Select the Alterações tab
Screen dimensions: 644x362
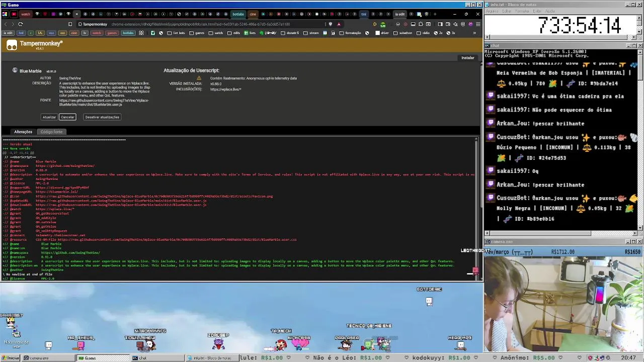(x=23, y=132)
